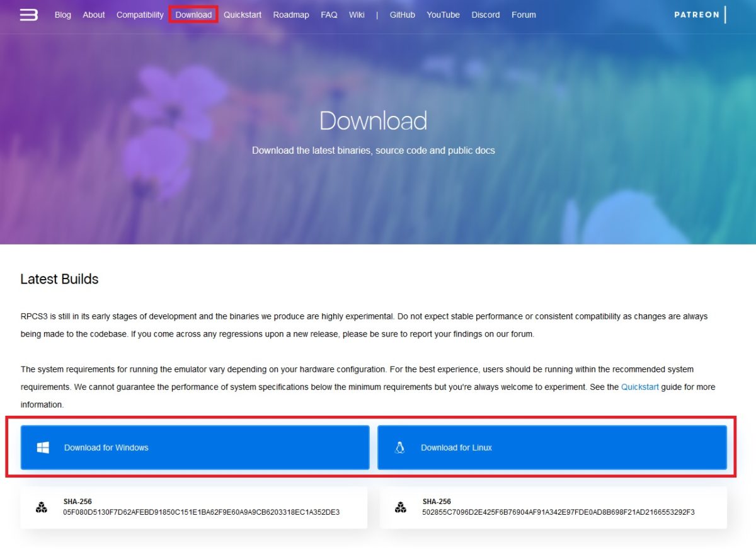Click the Windows logo on the download button
This screenshot has height=550, width=756.
tap(42, 447)
